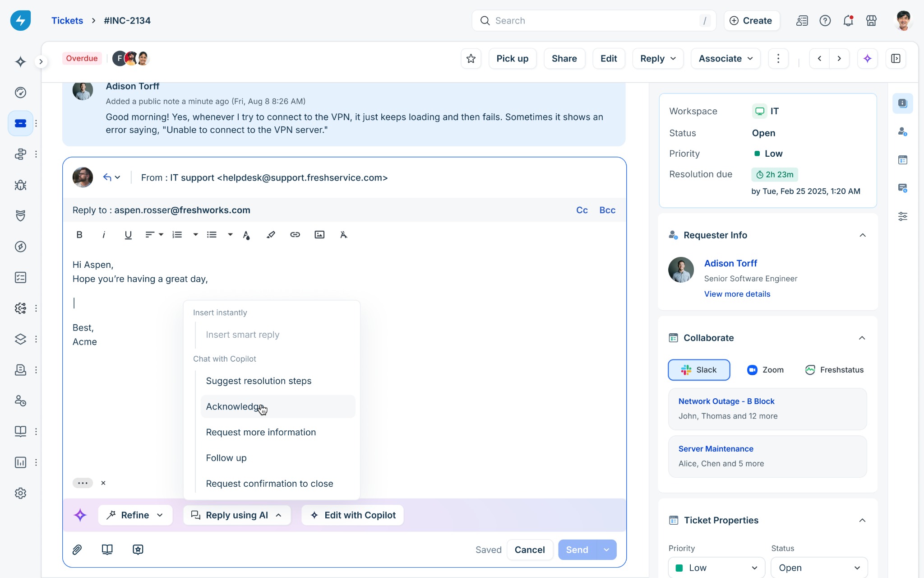Choose Acknowledge from Copilot menu
The image size is (924, 578).
point(278,407)
